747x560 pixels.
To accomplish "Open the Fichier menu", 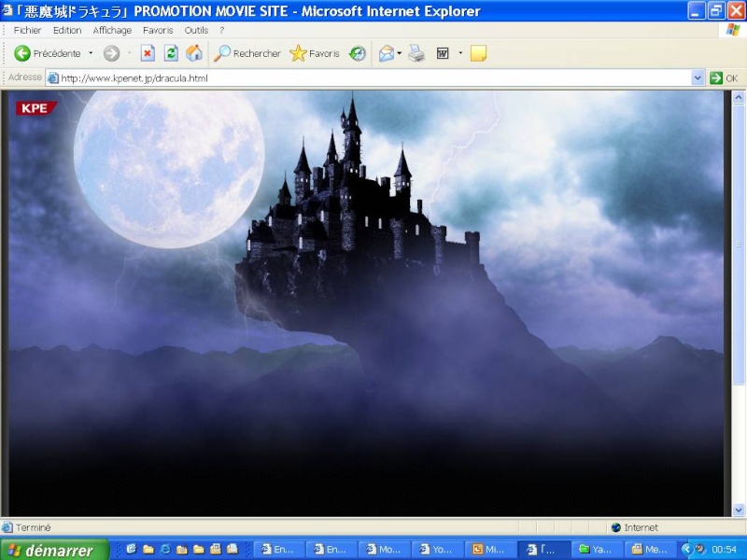I will (x=27, y=30).
